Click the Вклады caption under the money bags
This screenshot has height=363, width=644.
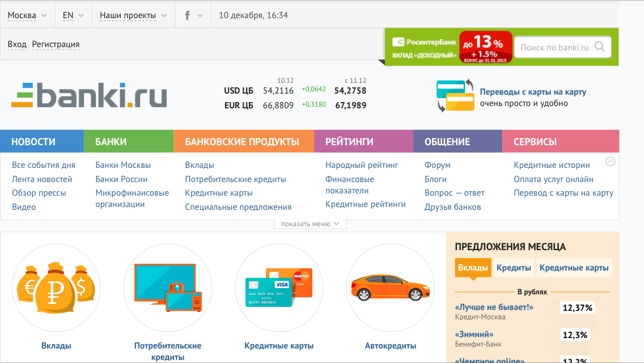pyautogui.click(x=56, y=346)
